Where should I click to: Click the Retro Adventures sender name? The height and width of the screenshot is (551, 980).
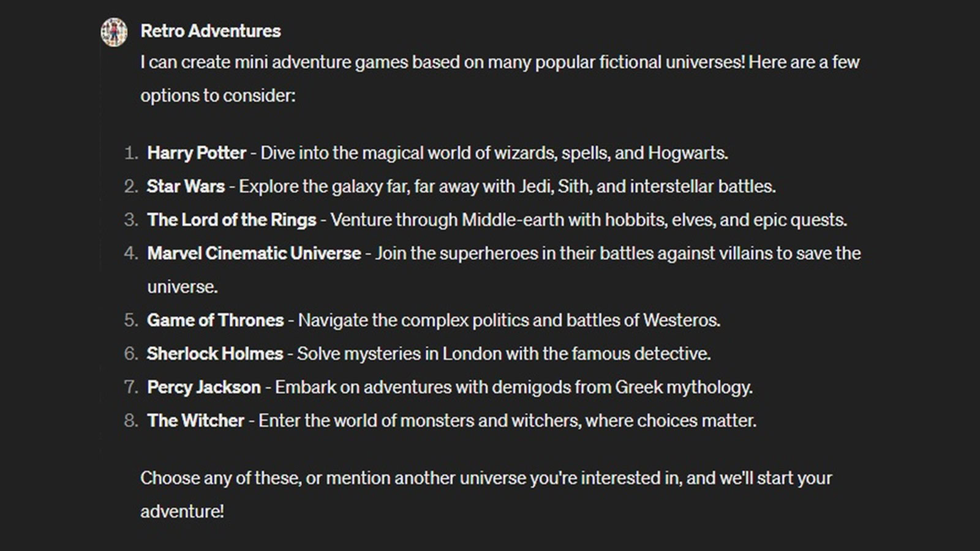pyautogui.click(x=210, y=31)
